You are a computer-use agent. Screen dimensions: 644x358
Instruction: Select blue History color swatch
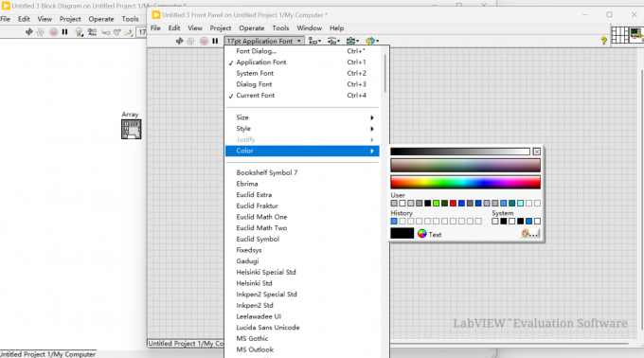point(394,222)
